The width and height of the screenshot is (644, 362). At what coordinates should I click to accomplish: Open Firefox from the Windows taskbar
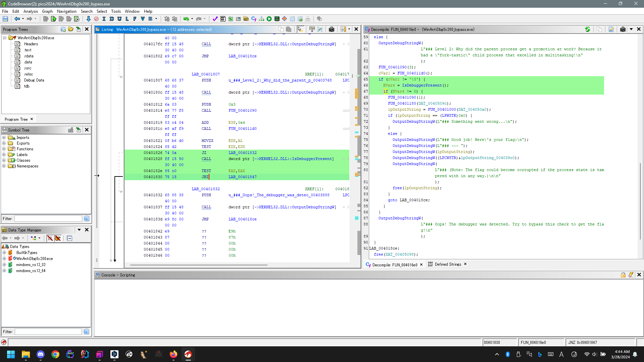pyautogui.click(x=173, y=354)
